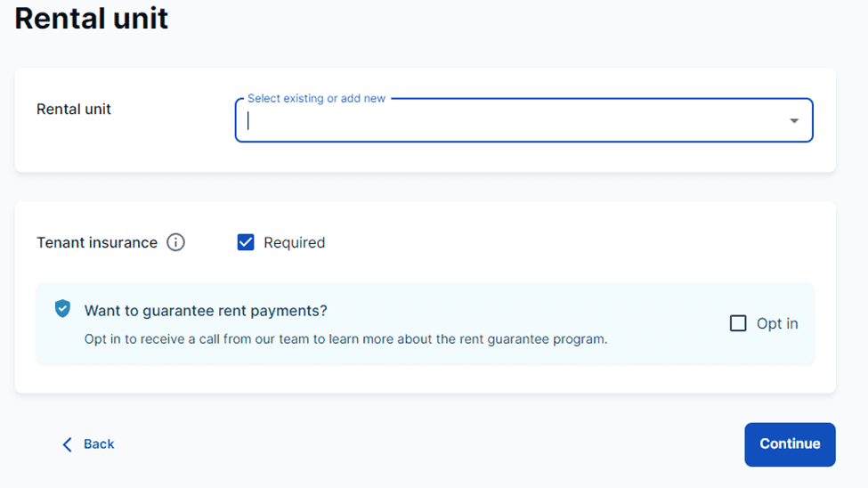The image size is (868, 488).
Task: Click the info icon beside Tenant insurance
Action: [176, 242]
